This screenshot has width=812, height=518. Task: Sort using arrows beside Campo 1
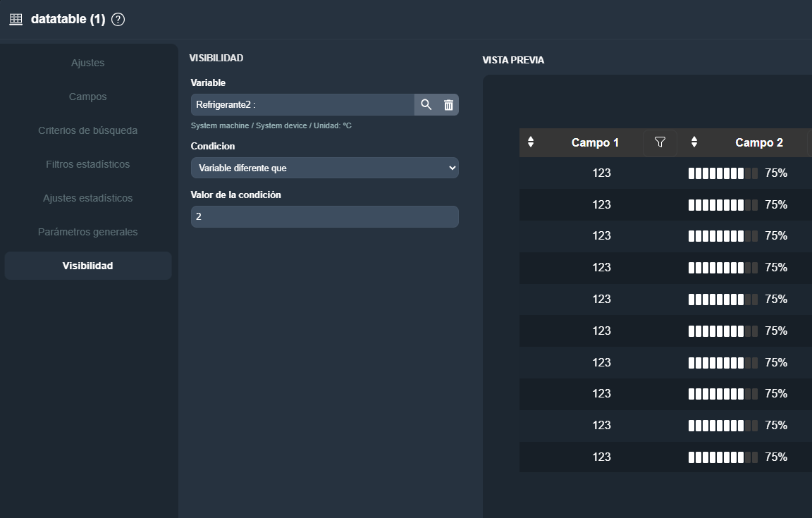click(x=531, y=142)
